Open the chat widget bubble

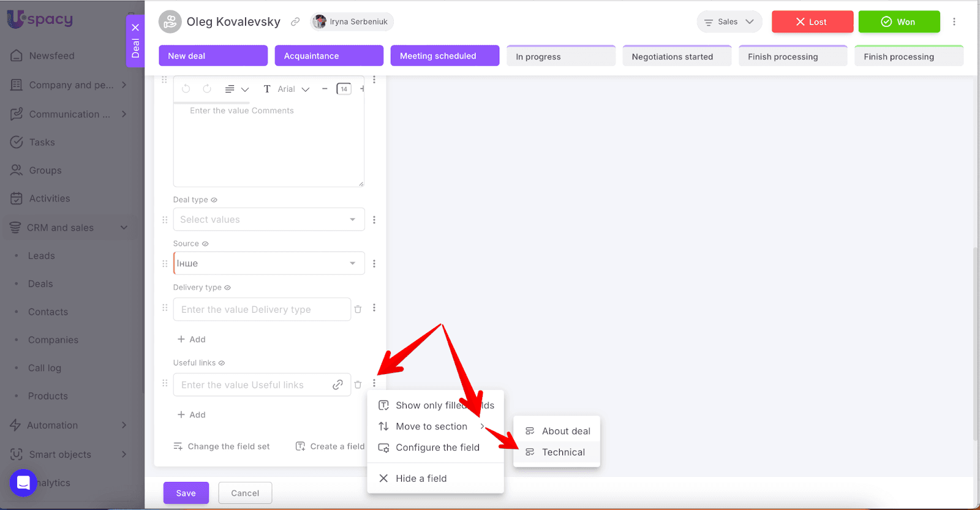[x=23, y=483]
